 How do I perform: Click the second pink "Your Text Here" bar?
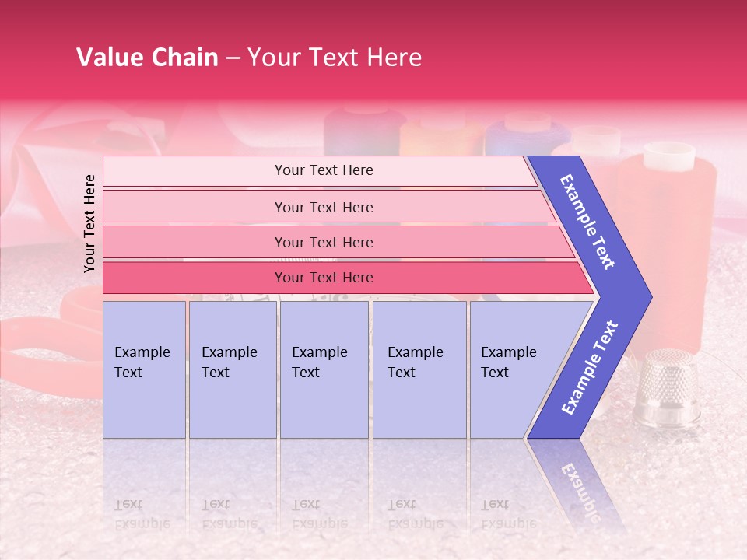[323, 207]
